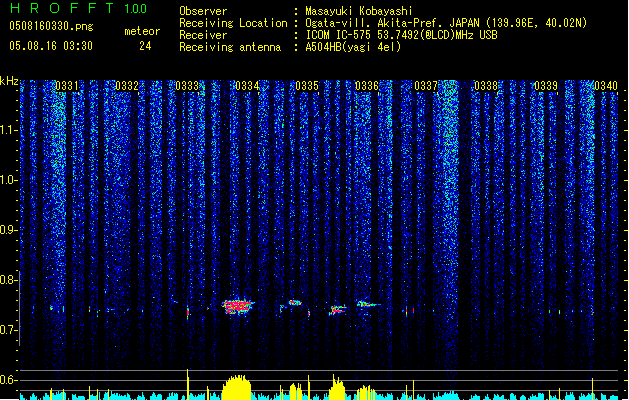Click the 0336 time marker
629x400 pixels.
tap(367, 86)
